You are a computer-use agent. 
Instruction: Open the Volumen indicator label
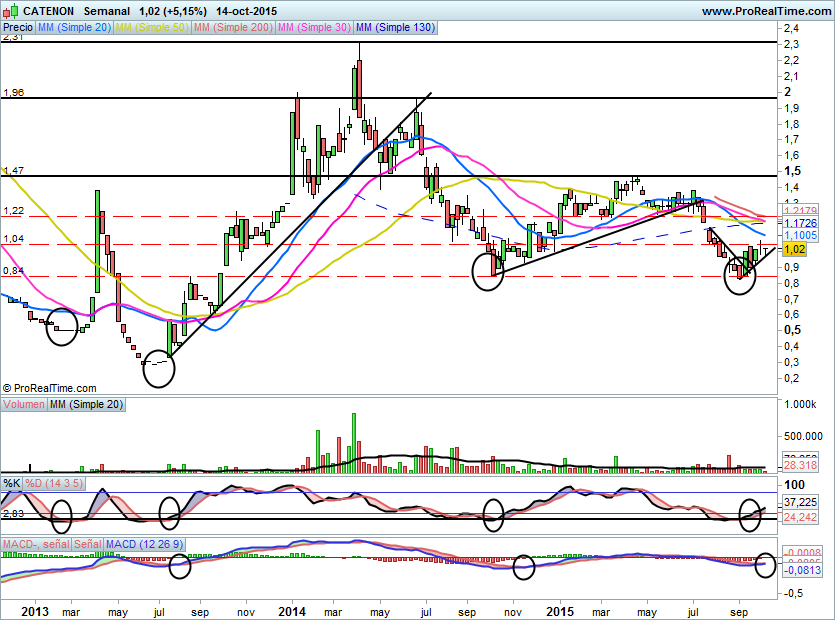point(24,405)
